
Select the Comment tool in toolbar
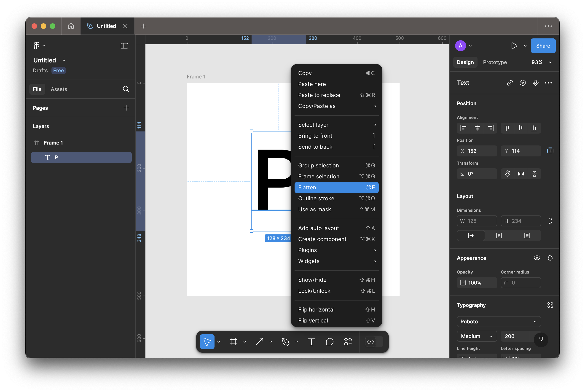point(330,341)
